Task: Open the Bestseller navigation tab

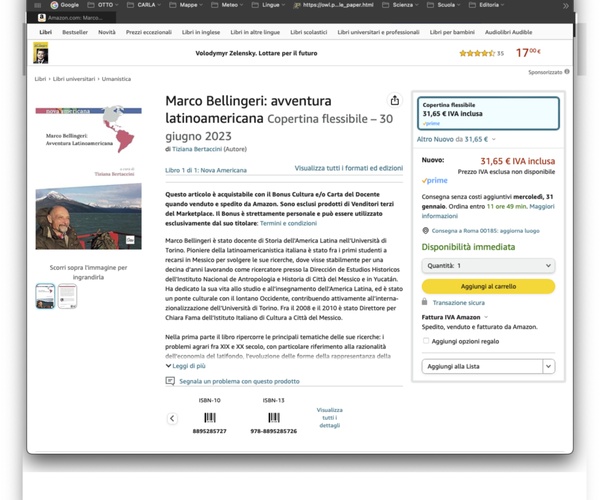Action: coord(75,32)
